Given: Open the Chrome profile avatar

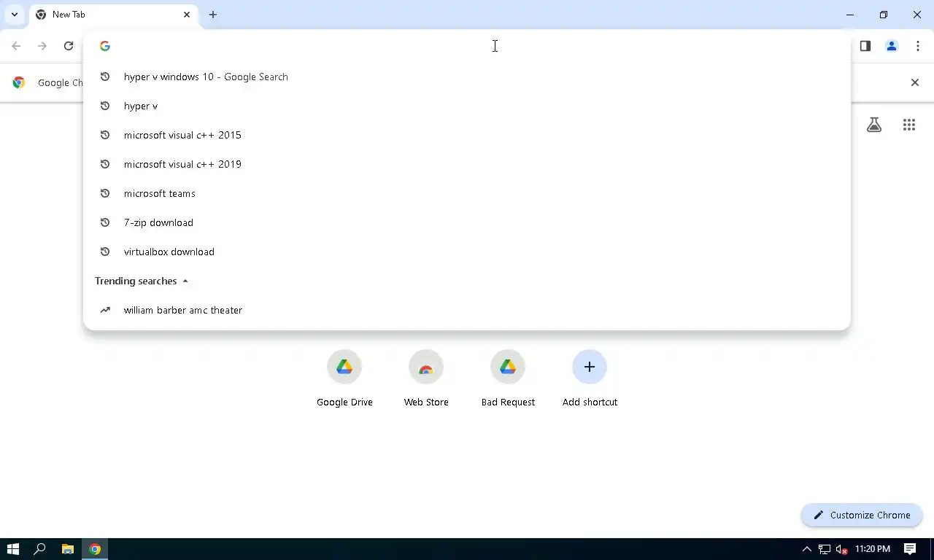Looking at the screenshot, I should (x=892, y=46).
